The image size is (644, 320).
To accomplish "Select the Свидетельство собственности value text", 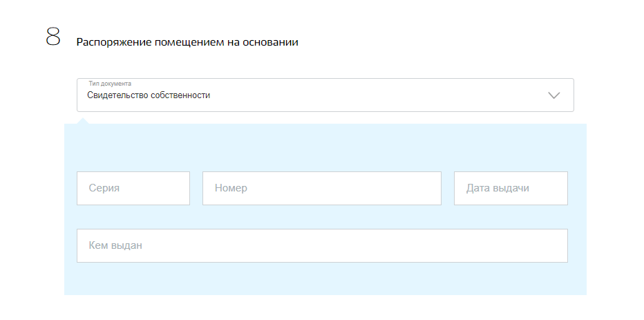I will pyautogui.click(x=149, y=95).
